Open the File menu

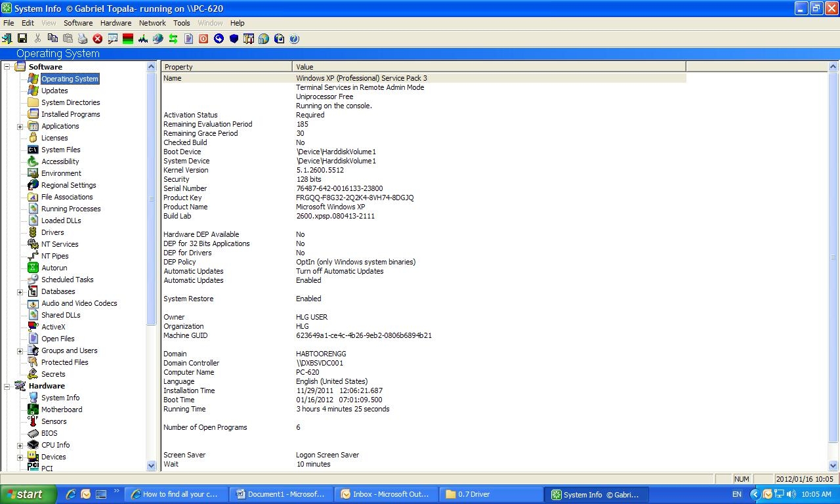point(9,23)
